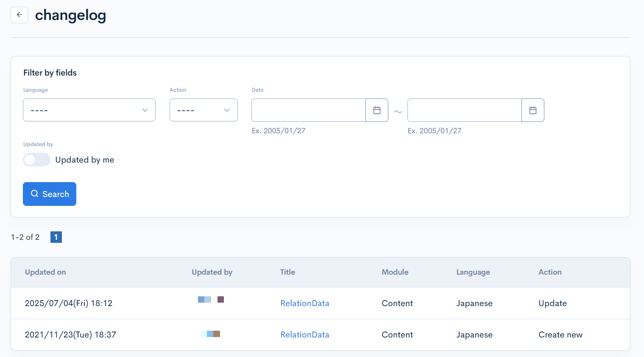The height and width of the screenshot is (357, 644).
Task: Go to page 1 in pagination
Action: click(56, 237)
